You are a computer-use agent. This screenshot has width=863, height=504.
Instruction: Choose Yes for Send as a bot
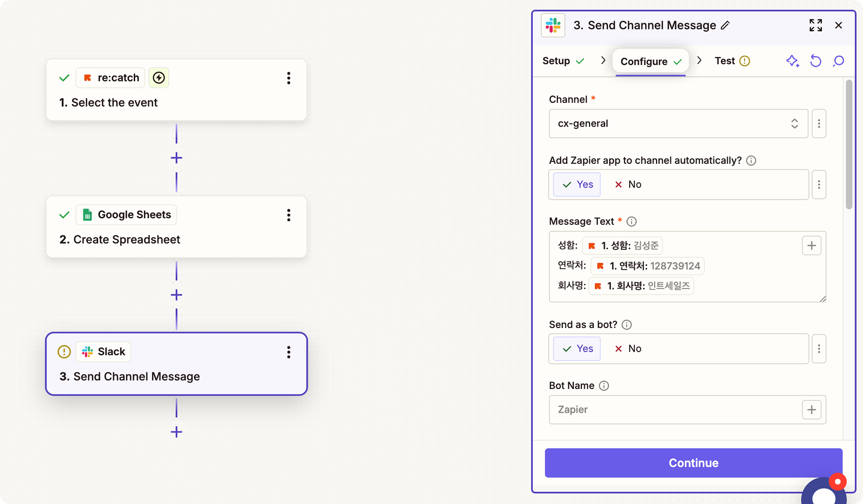coord(577,349)
